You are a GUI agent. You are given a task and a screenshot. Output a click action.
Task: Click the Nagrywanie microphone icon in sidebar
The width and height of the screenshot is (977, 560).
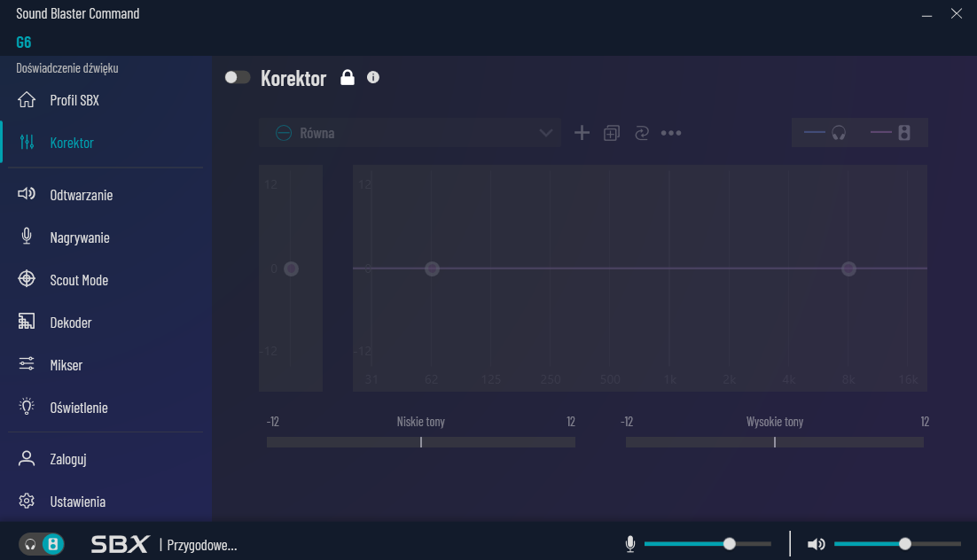tap(27, 236)
